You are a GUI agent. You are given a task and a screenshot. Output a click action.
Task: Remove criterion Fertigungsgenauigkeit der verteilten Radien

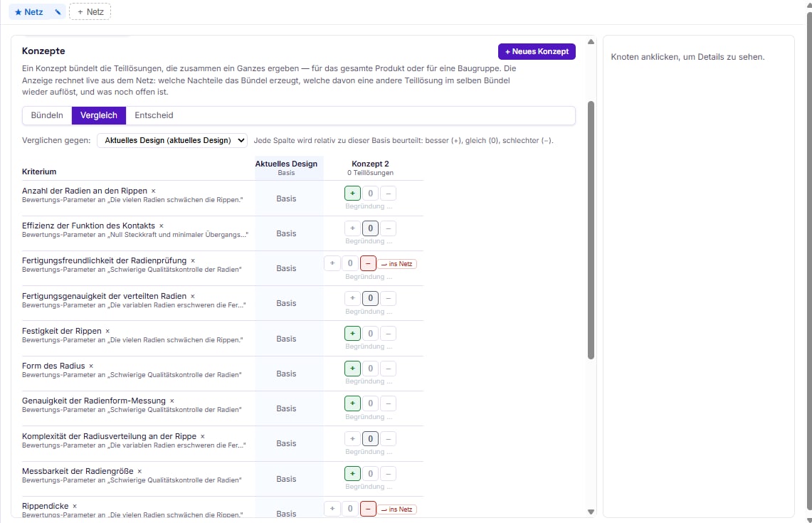point(193,296)
